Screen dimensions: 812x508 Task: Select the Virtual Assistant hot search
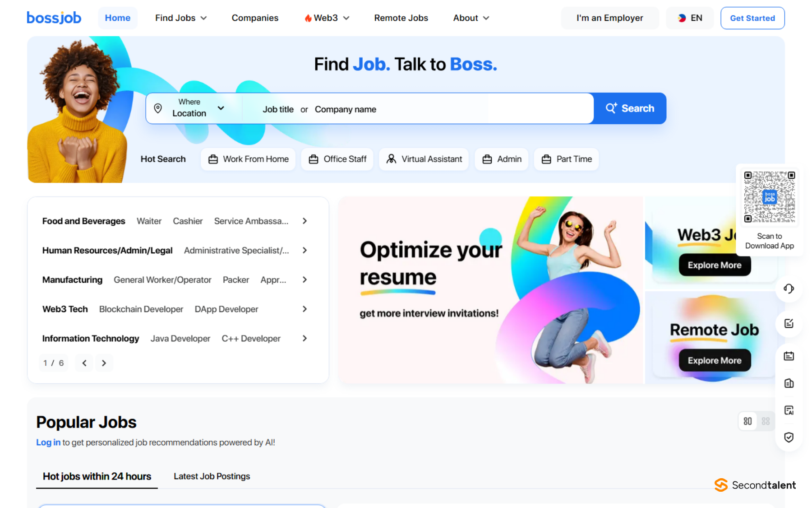424,159
